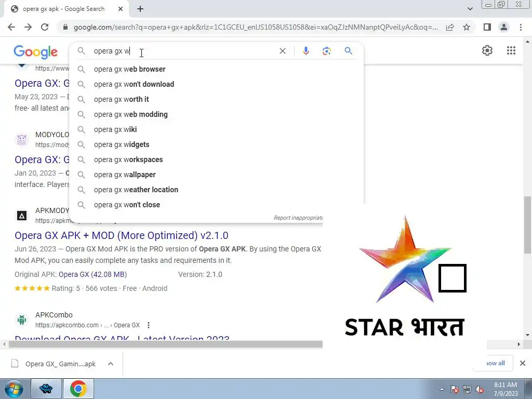Click Report inappropriate predictions link
The image size is (532, 399).
tap(298, 218)
